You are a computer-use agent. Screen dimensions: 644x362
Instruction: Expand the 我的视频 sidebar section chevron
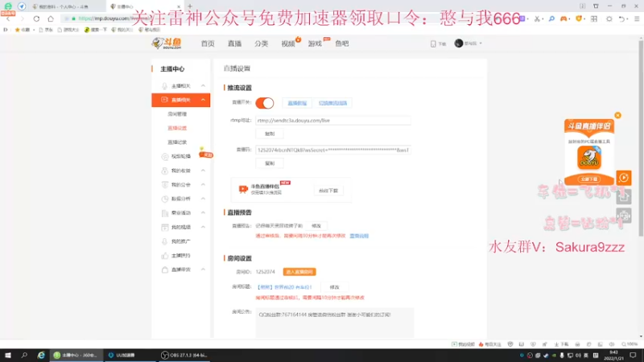[203, 227]
